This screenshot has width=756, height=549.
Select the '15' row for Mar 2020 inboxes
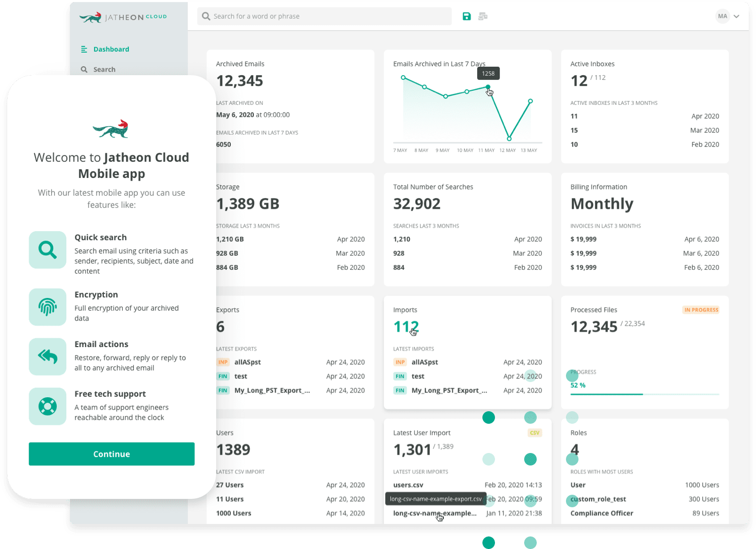[645, 130]
